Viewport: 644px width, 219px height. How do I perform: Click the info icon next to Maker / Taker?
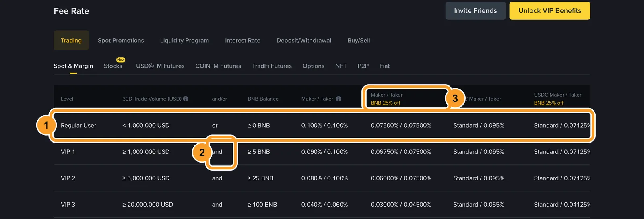[339, 99]
